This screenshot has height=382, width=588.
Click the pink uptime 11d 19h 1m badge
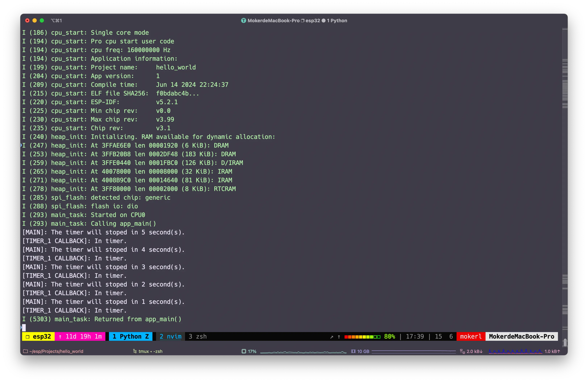80,336
